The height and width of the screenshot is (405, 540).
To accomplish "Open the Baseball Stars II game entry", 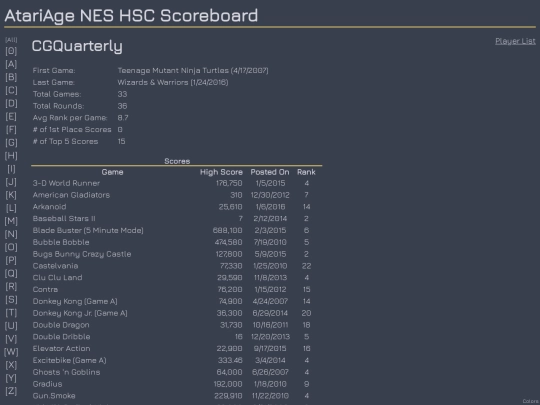I will coord(64,219).
